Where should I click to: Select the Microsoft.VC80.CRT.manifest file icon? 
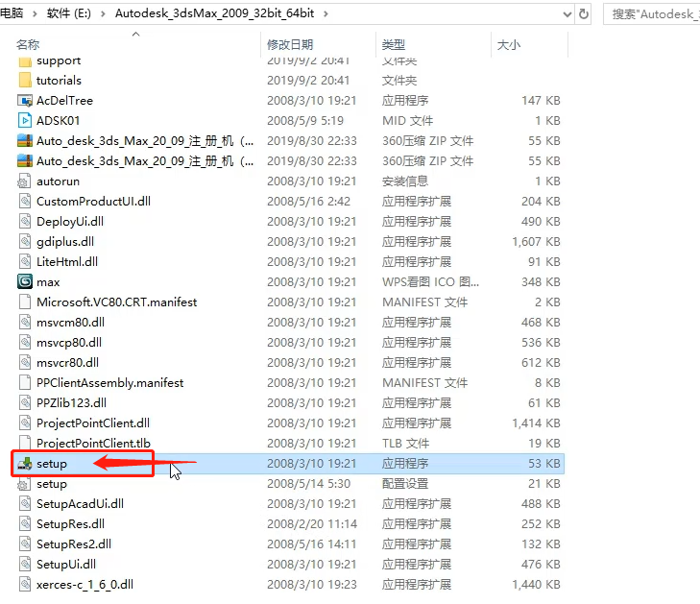tap(25, 302)
